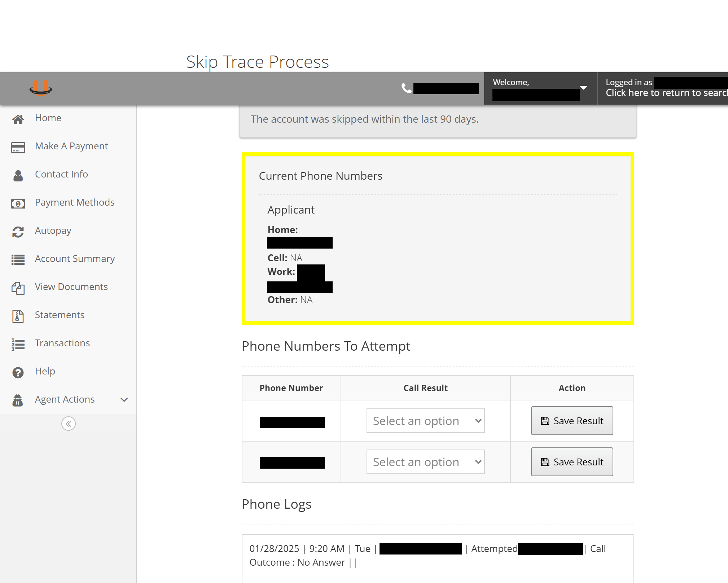This screenshot has width=728, height=583.
Task: Click the Current Phone Numbers heading
Action: tap(320, 176)
